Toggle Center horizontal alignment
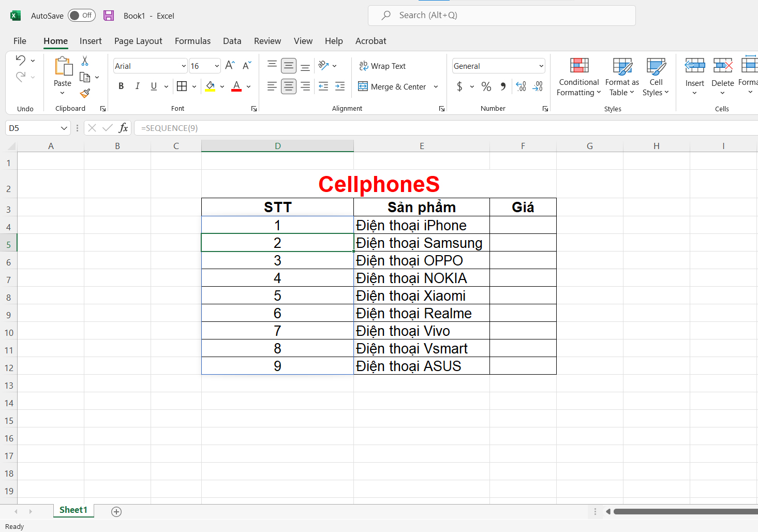 [289, 86]
